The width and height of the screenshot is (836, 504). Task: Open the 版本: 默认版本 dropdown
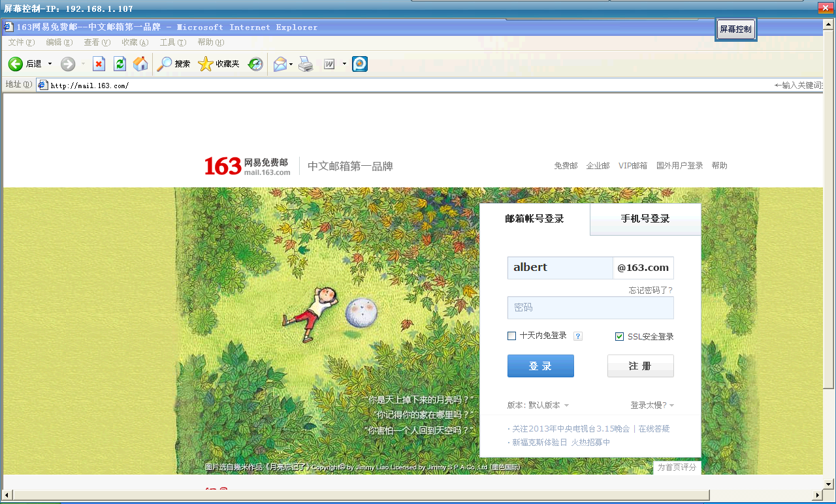tap(538, 405)
